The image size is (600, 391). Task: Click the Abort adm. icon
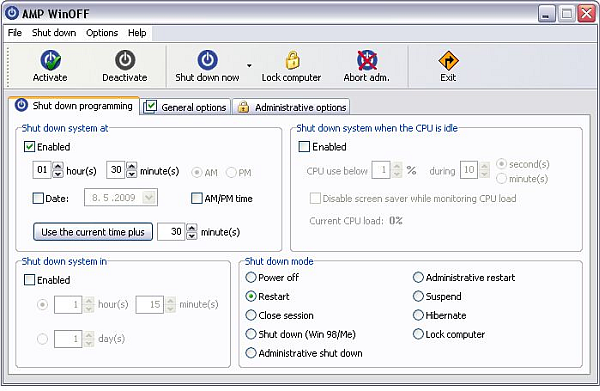click(x=367, y=60)
